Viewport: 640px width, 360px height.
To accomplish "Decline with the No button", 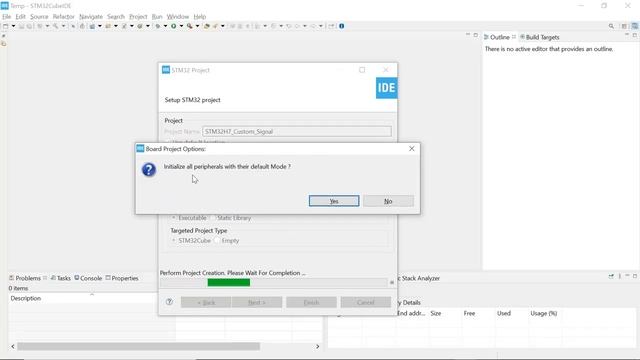I will [x=388, y=201].
